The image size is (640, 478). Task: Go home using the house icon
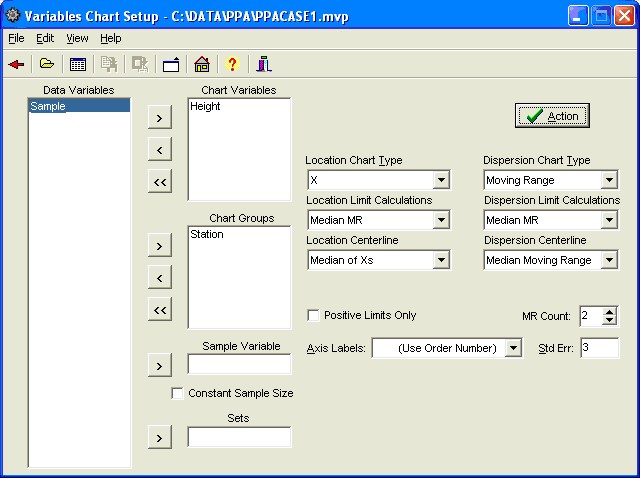[x=202, y=64]
